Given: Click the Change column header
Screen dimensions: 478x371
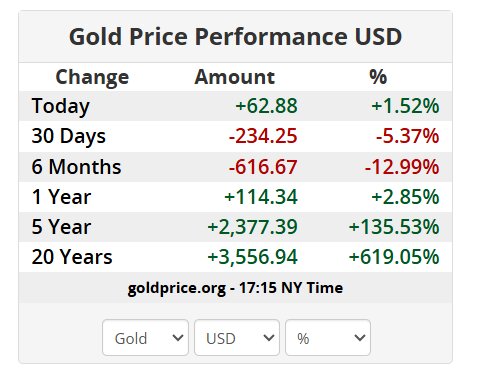Looking at the screenshot, I should coord(92,77).
